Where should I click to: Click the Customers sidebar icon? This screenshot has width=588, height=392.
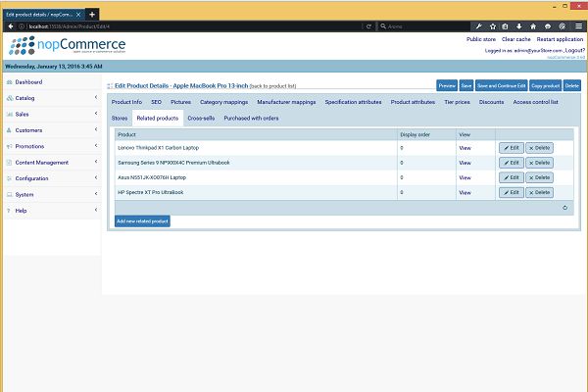click(10, 130)
